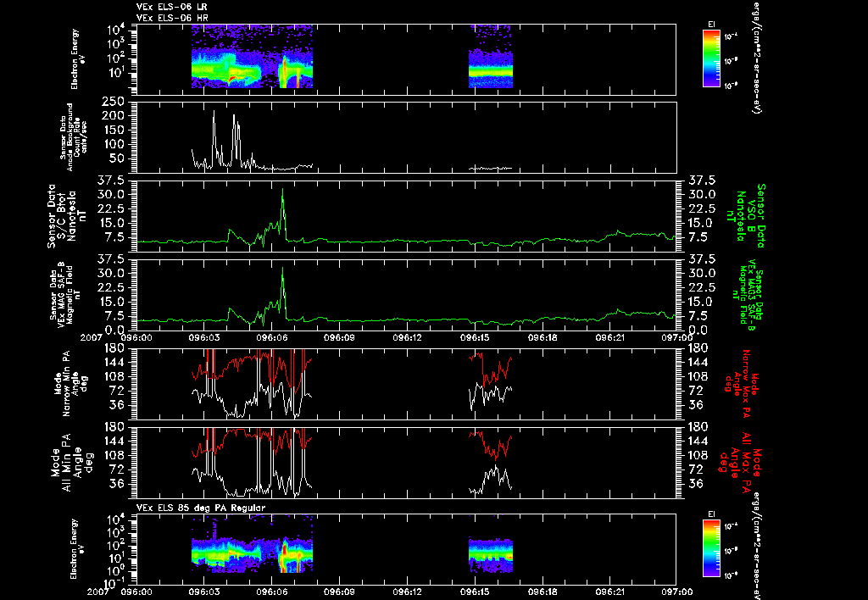
Task: Click '096:09' on the bottom time axis
Action: [x=339, y=592]
